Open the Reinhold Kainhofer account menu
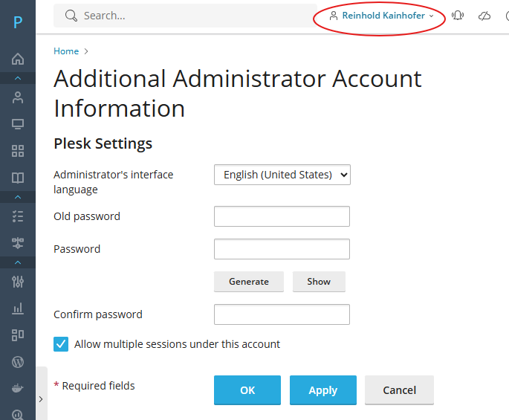Screen dimensions: 509x420 click(x=380, y=16)
